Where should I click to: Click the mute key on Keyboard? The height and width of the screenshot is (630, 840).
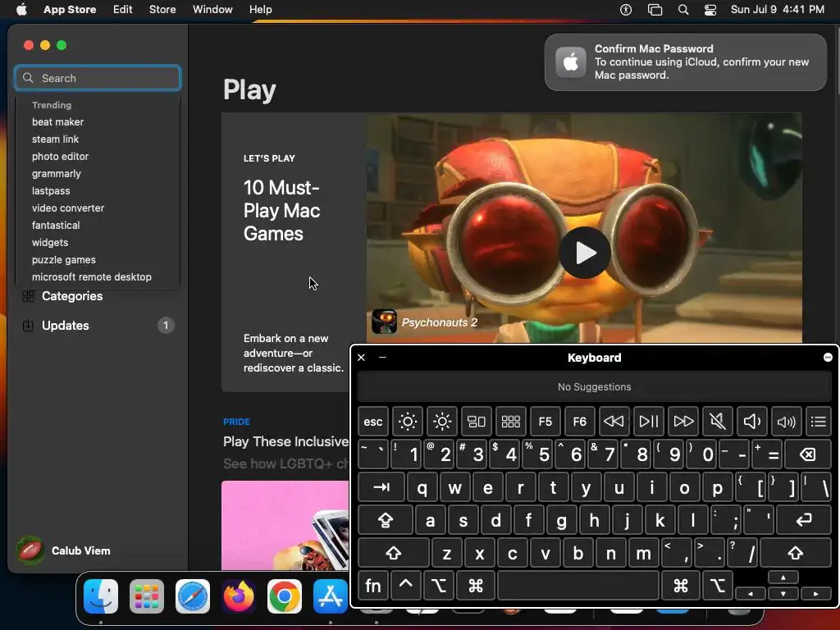(x=717, y=422)
